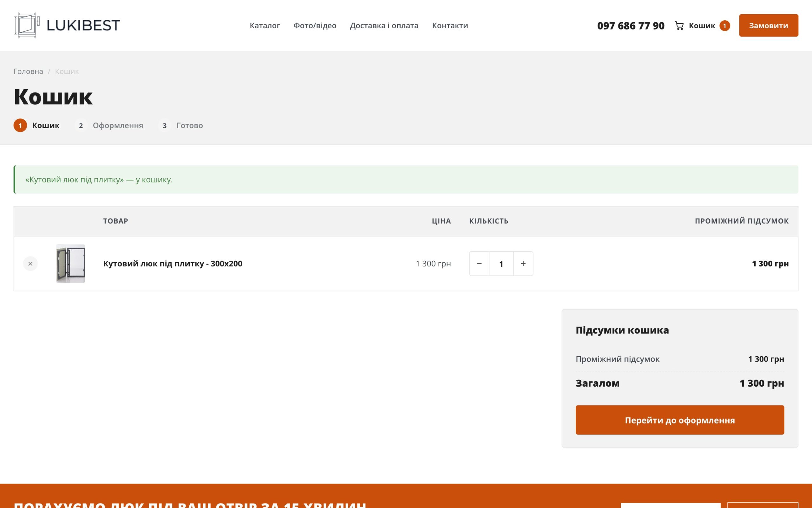Click the ТОВАР column header
The width and height of the screenshot is (812, 508).
(x=115, y=221)
